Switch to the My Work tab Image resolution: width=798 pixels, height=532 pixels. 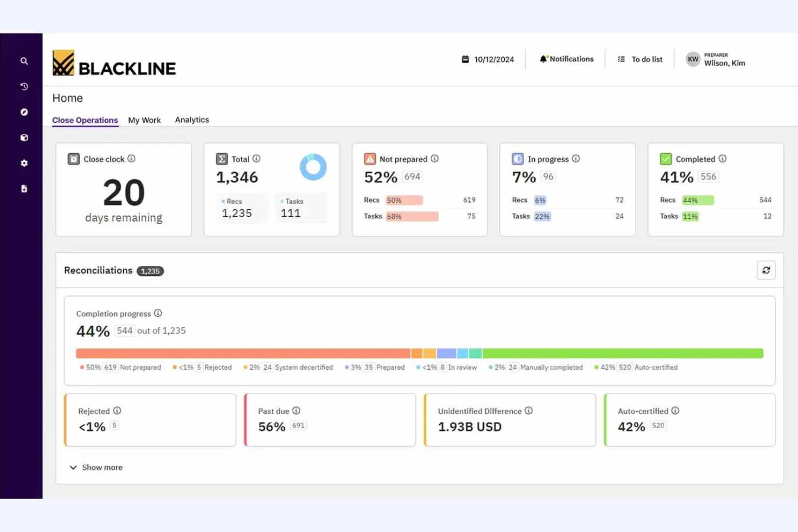point(145,120)
